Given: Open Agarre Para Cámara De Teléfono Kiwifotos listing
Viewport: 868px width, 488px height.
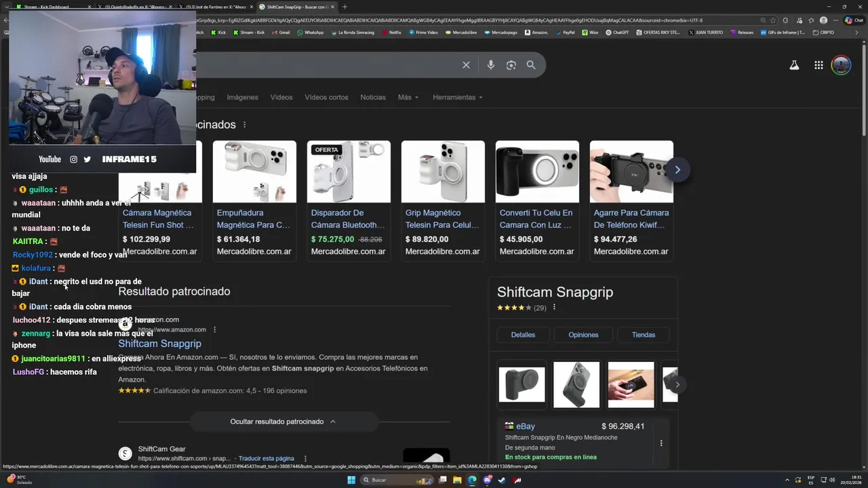Looking at the screenshot, I should tap(631, 219).
